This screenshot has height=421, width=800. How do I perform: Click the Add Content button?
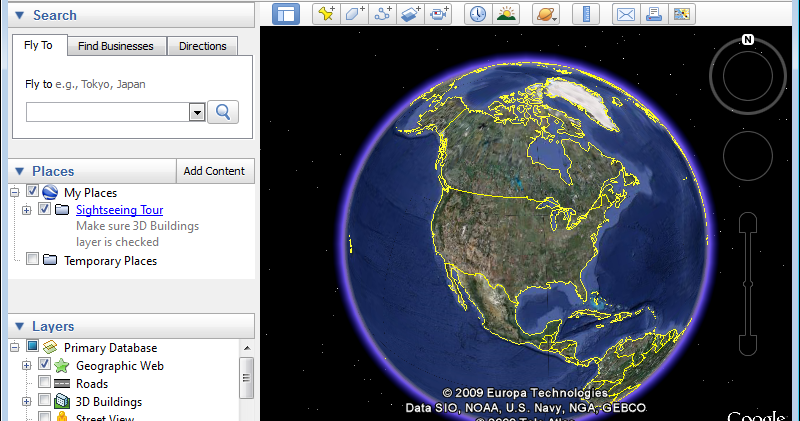coord(214,171)
